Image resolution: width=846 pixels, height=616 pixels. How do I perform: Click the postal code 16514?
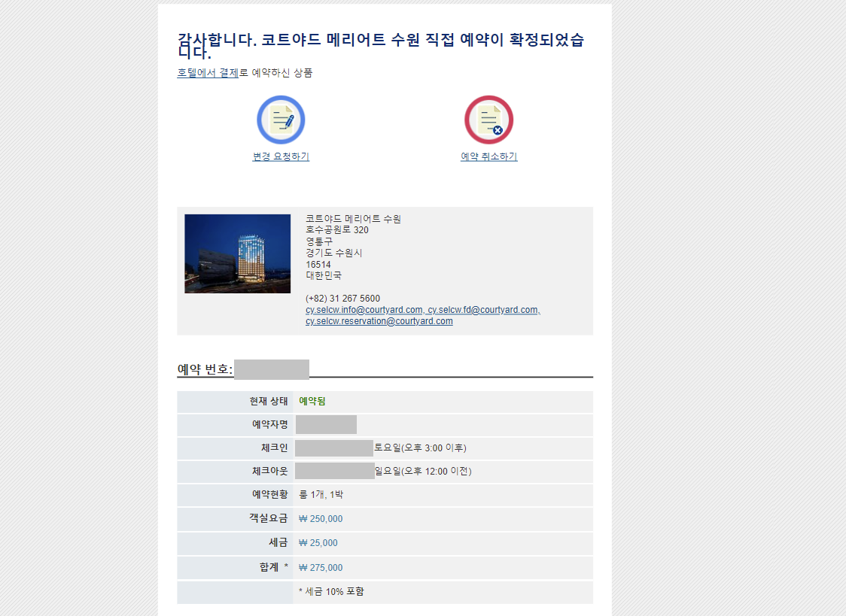coord(318,265)
